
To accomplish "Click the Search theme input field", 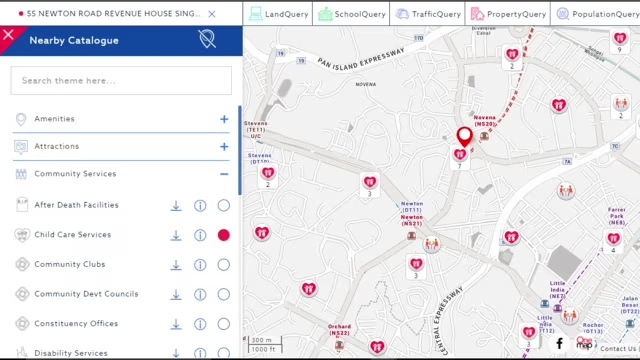I will coord(121,81).
